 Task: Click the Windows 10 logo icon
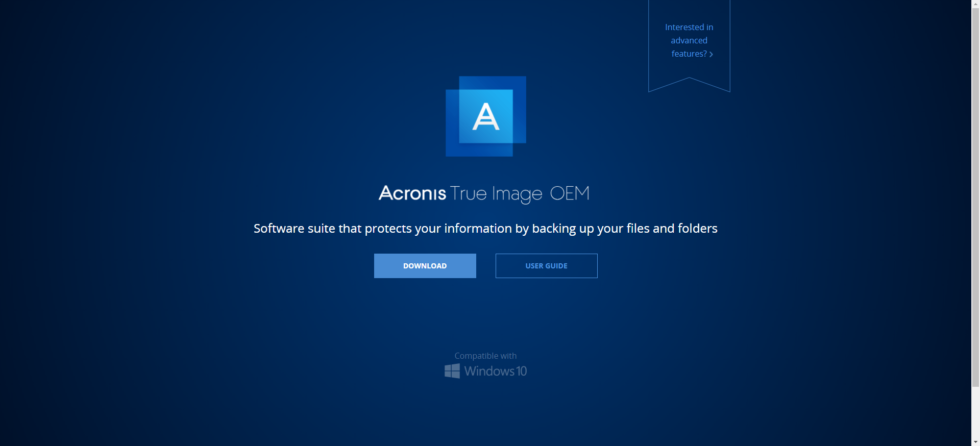(x=485, y=371)
